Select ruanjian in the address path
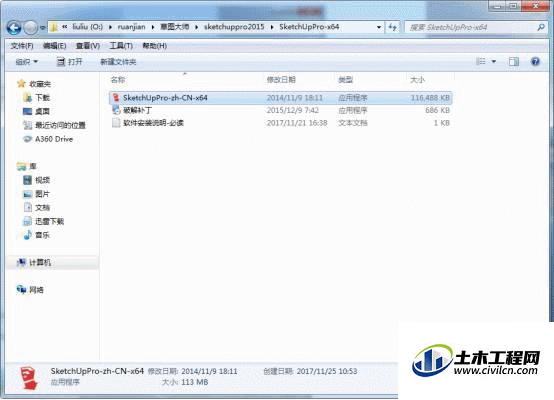This screenshot has height=400, width=554. pyautogui.click(x=131, y=27)
